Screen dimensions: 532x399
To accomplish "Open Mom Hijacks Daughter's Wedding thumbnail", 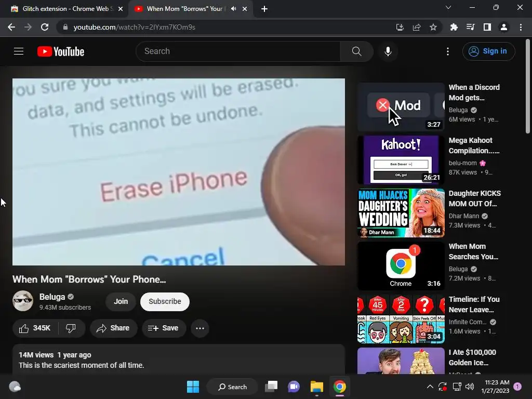I will pyautogui.click(x=401, y=213).
